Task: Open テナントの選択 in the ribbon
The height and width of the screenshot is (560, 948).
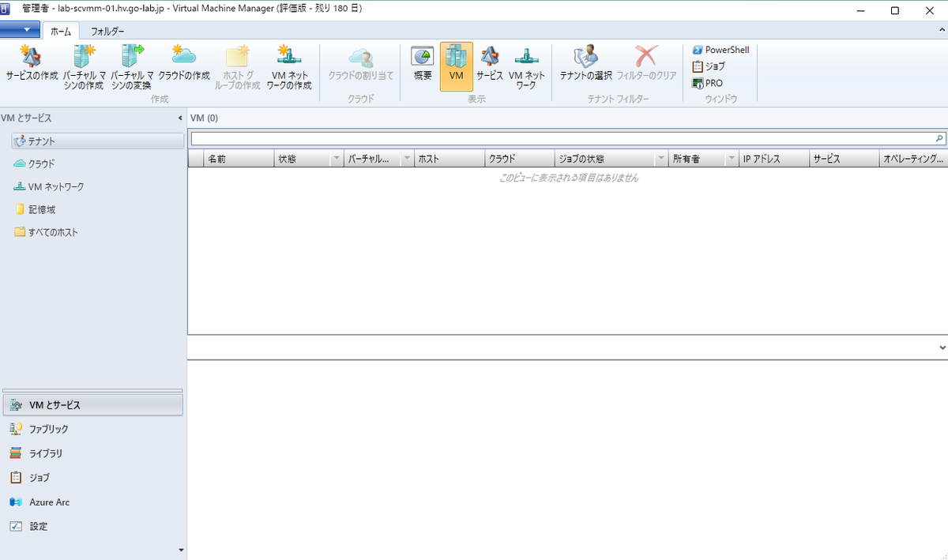Action: pyautogui.click(x=585, y=67)
